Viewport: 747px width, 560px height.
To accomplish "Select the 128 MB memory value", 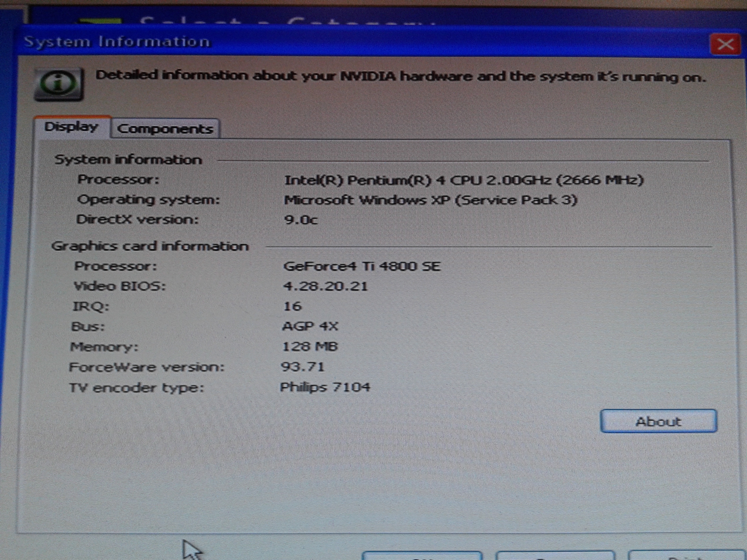I will point(310,346).
